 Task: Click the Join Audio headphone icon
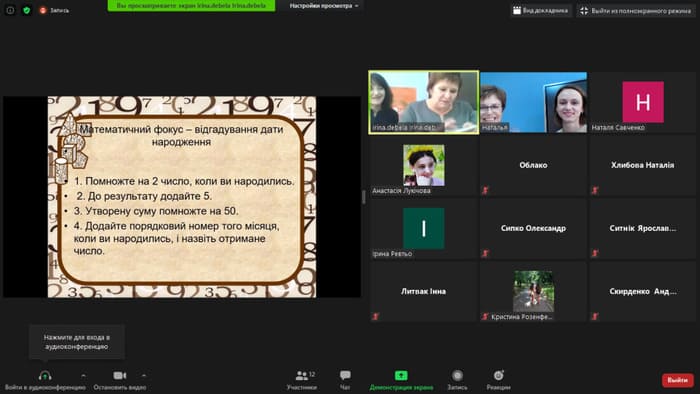point(45,376)
